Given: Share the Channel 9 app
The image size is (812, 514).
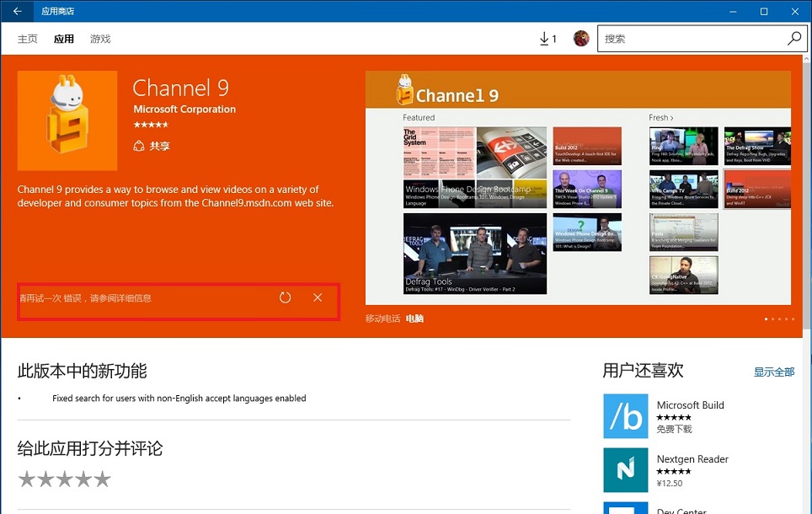Looking at the screenshot, I should 152,146.
